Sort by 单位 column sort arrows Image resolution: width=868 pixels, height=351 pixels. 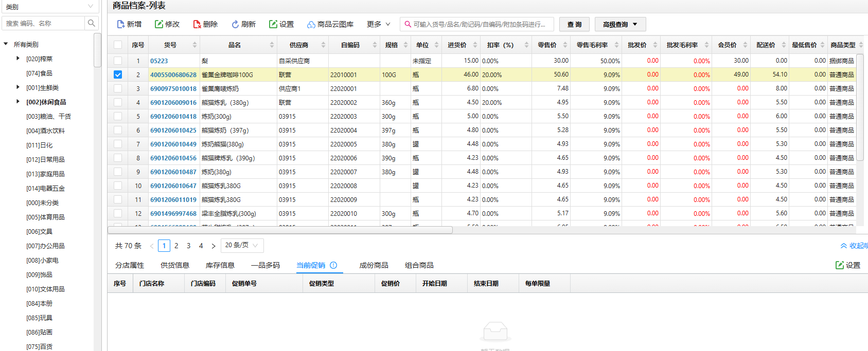click(436, 45)
